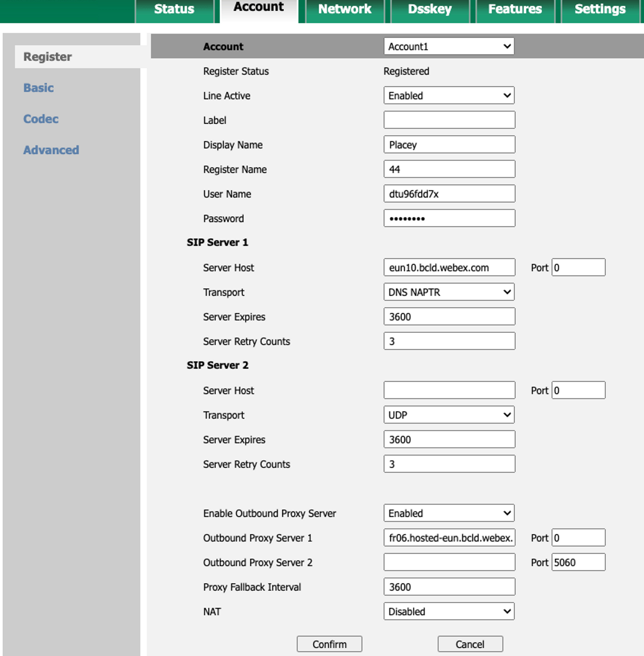Confirm the account settings
This screenshot has width=644, height=656.
point(329,644)
